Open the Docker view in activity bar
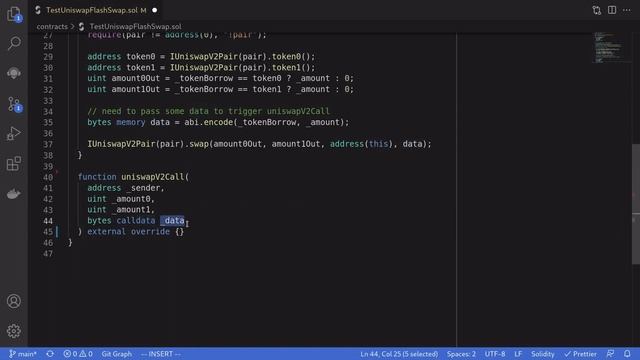This screenshot has height=360, width=640. coord(14,194)
